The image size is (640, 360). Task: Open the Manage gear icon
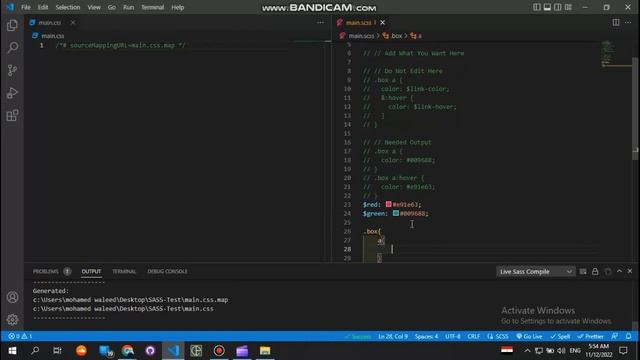(12, 320)
